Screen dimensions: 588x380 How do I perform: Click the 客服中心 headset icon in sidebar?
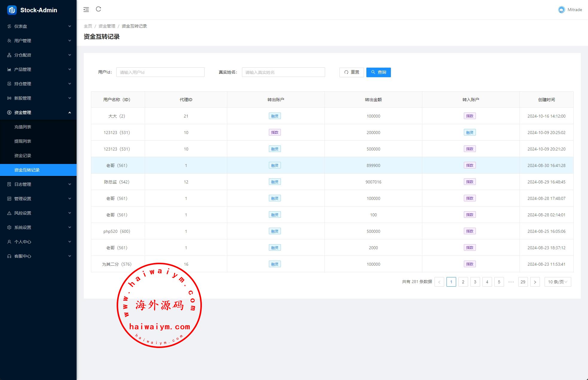9,256
